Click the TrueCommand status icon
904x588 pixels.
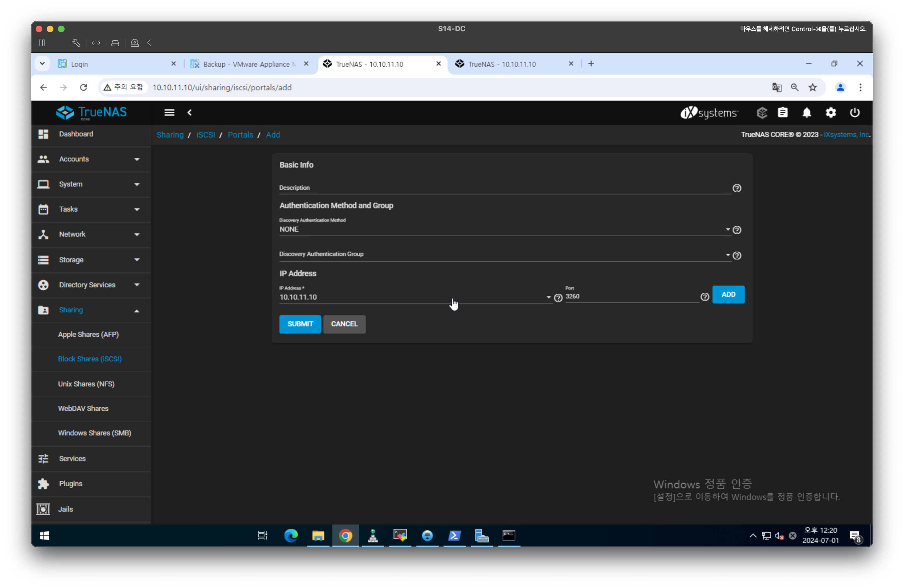[x=762, y=113]
